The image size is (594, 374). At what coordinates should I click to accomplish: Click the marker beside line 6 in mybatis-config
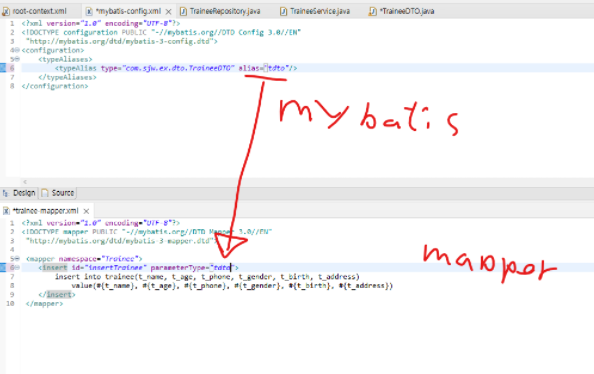[3, 68]
